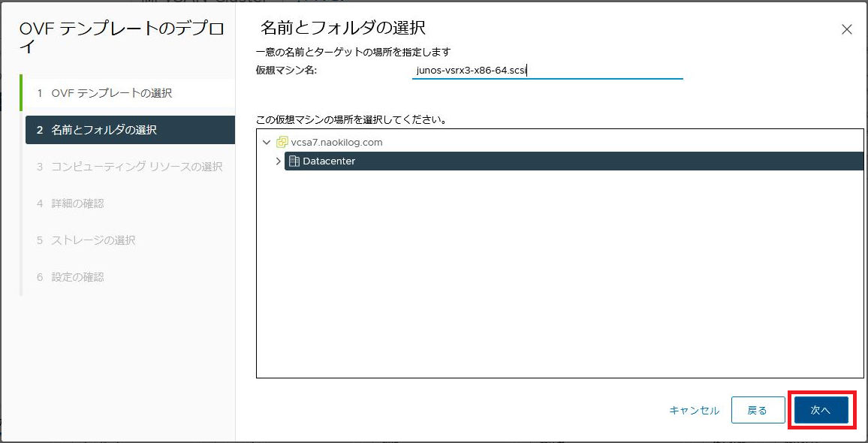The width and height of the screenshot is (868, 443).
Task: Select the Datacenter location row
Action: [526, 161]
